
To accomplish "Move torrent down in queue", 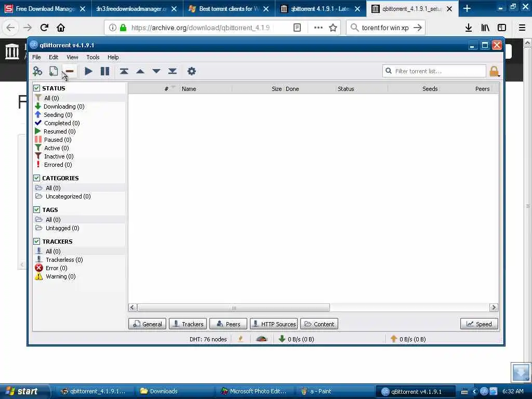I will 156,71.
